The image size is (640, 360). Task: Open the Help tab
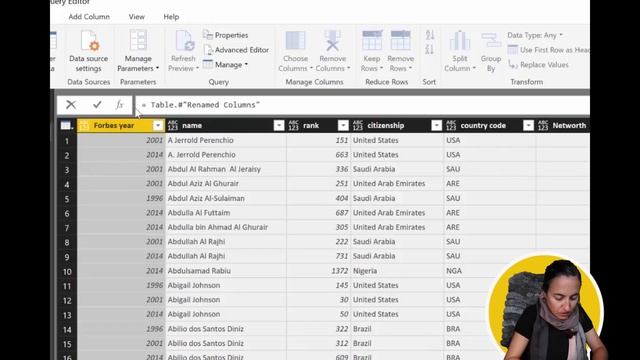pyautogui.click(x=171, y=17)
